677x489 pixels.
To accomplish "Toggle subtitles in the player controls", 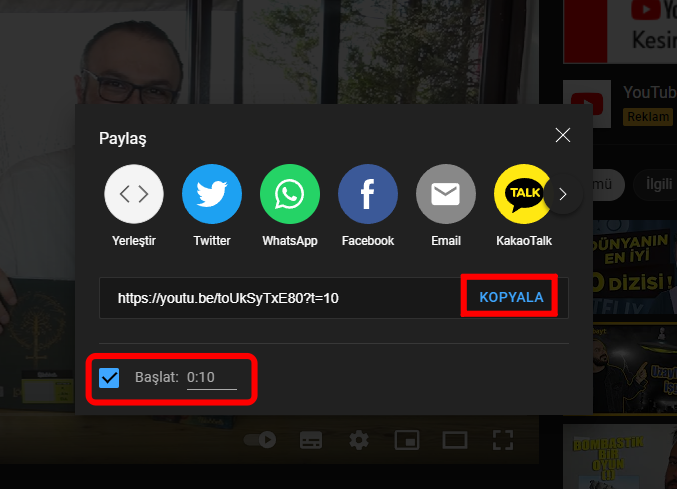I will point(311,440).
